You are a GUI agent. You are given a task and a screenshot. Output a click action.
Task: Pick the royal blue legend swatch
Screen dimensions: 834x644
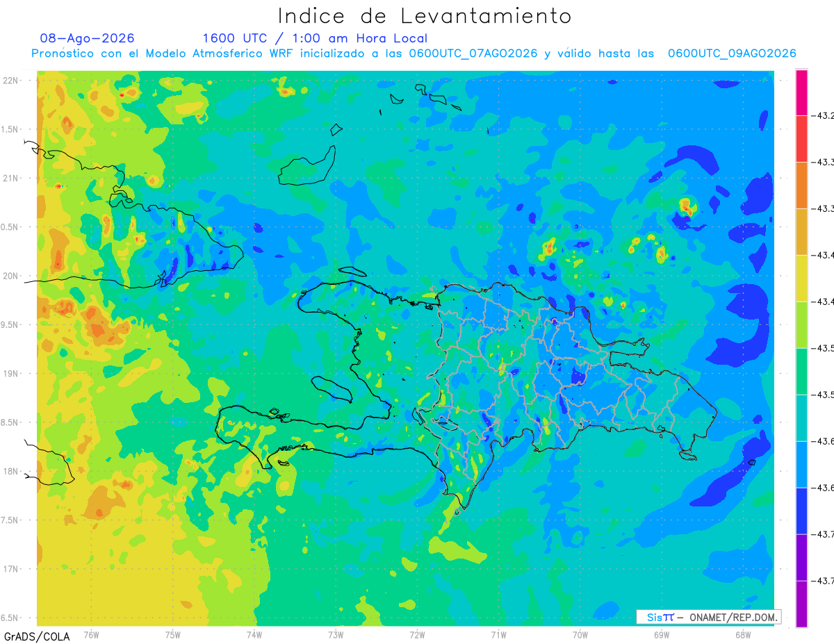pyautogui.click(x=801, y=511)
